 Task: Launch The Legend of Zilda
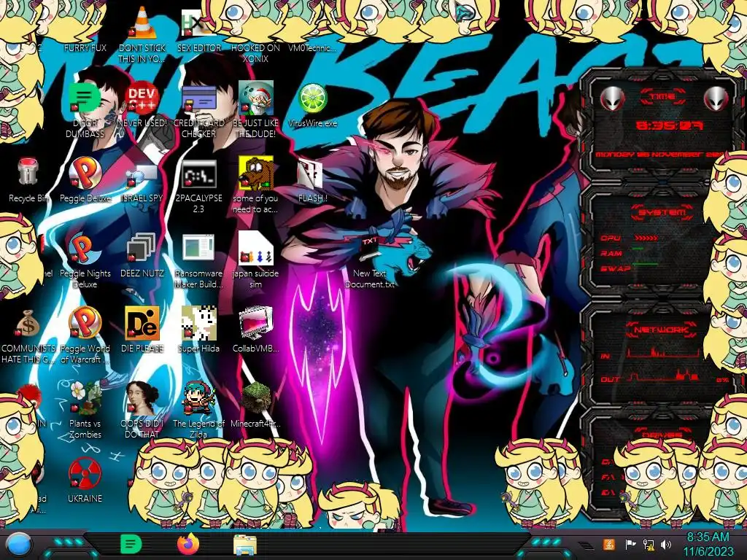198,411
